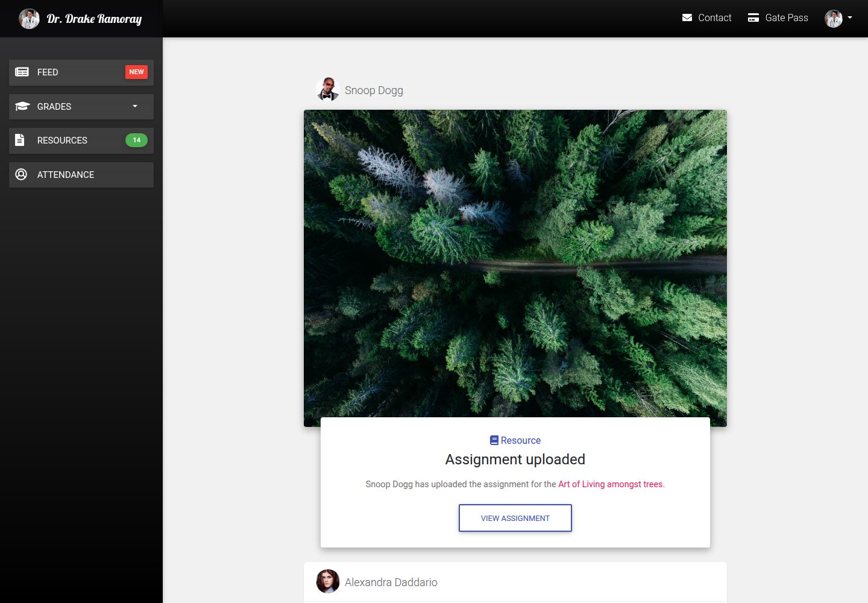Click the Contact envelope icon
The width and height of the screenshot is (868, 603).
[687, 17]
